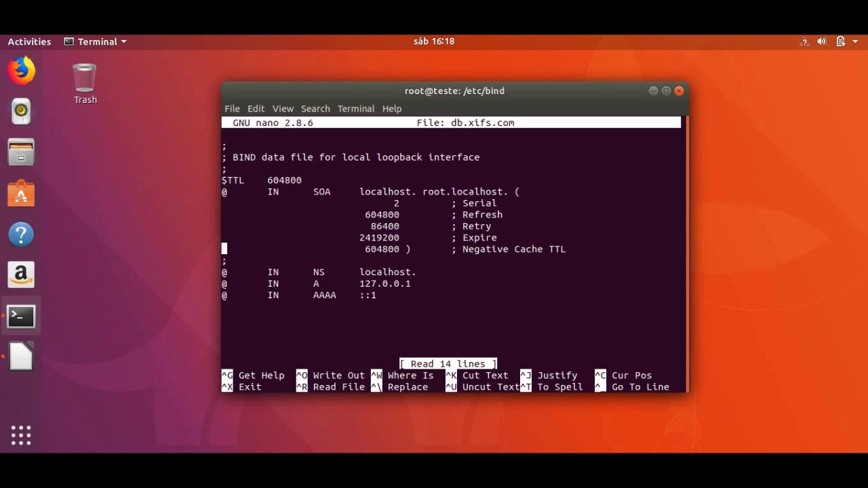Close the terminal window
868x488 pixels.
[x=679, y=91]
